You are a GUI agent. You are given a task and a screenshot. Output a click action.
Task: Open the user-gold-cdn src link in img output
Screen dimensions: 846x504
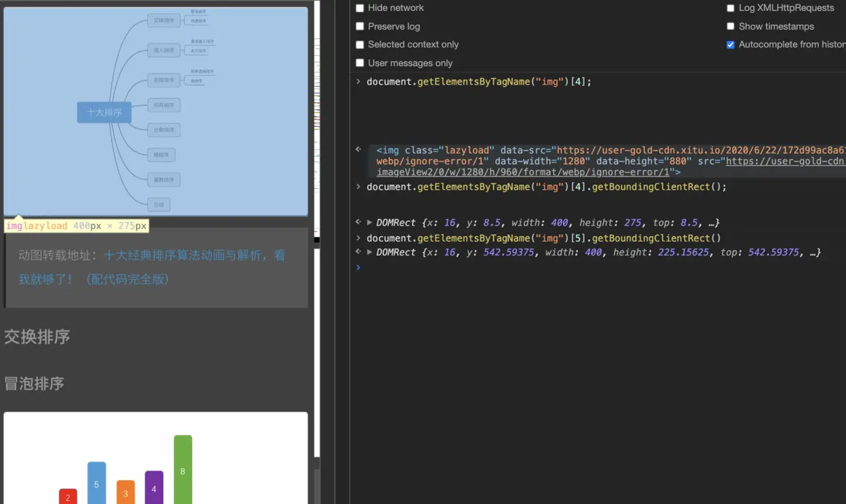[785, 162]
